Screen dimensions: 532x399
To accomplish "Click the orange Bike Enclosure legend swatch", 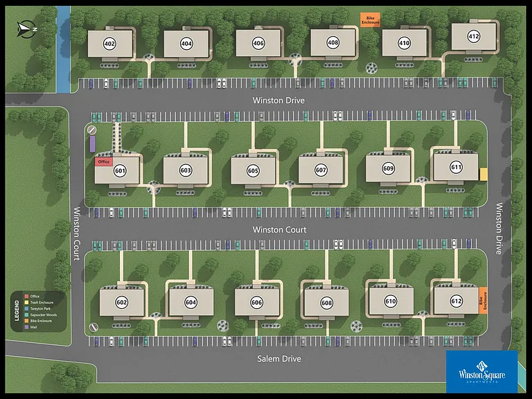I will [x=26, y=321].
